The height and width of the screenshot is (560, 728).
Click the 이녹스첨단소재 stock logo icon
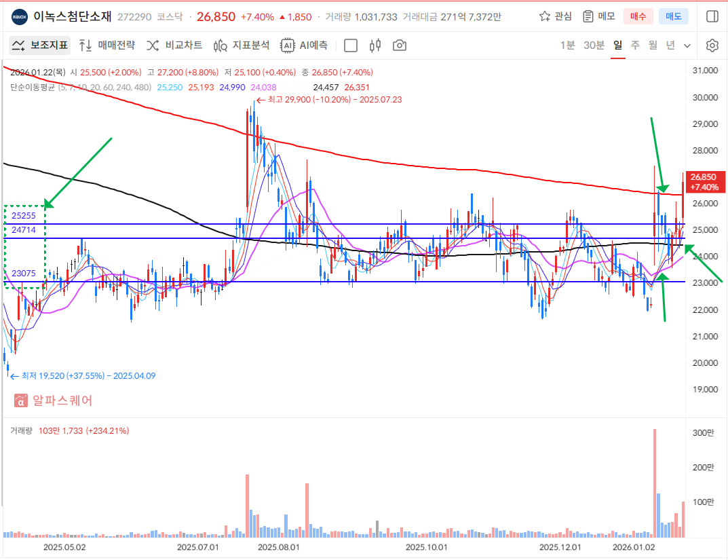[20, 16]
